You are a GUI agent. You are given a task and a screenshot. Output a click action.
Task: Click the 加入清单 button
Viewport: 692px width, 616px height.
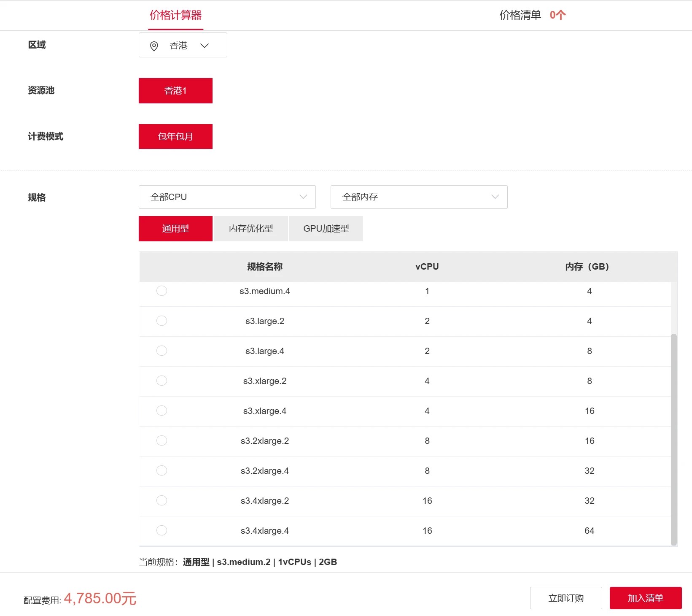pyautogui.click(x=646, y=598)
